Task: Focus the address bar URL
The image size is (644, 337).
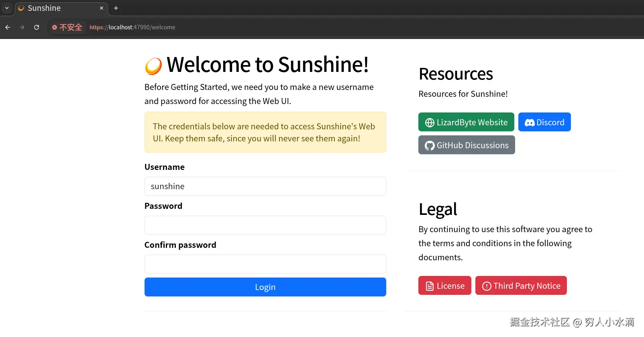Action: point(132,27)
